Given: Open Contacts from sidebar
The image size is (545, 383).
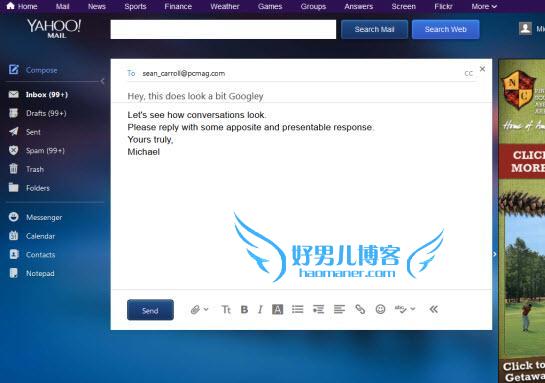Looking at the screenshot, I should 40,255.
